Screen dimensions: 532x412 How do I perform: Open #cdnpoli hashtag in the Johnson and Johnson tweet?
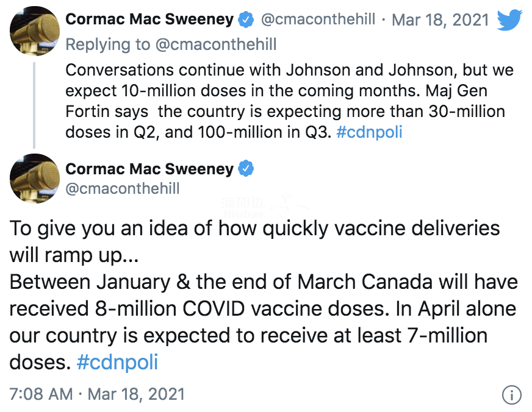click(x=369, y=132)
